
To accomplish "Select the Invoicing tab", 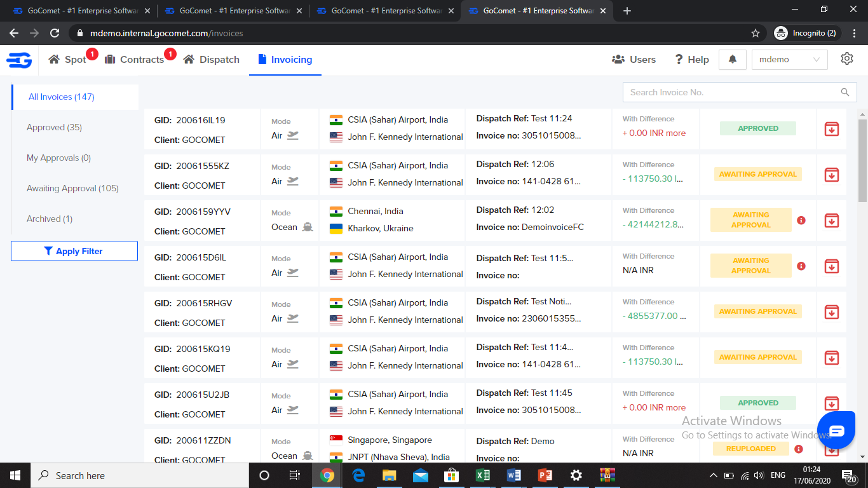I will tap(285, 60).
